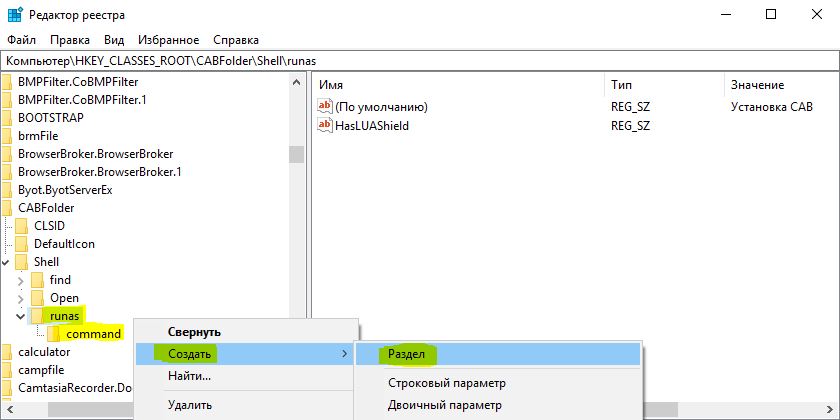Select the BMPFilter.CoBMPFilter.1 folder icon
The image size is (840, 420).
tap(6, 100)
